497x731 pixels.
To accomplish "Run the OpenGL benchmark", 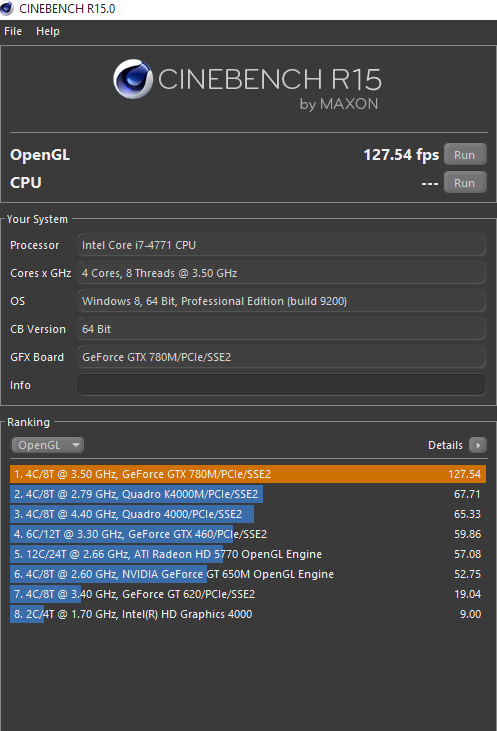I will (464, 155).
